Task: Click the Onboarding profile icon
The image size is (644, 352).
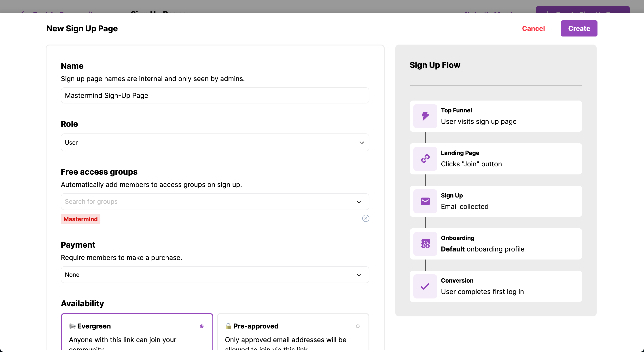Action: point(425,244)
